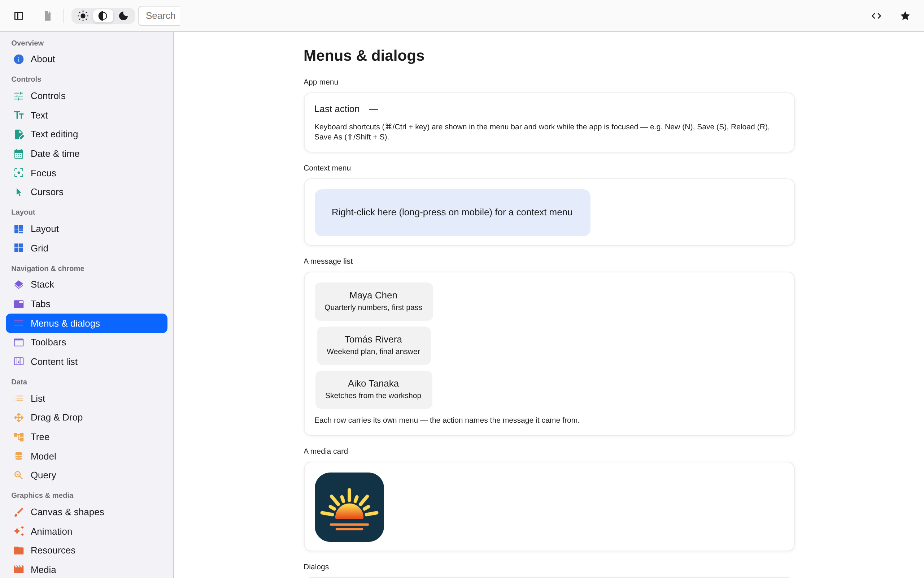Click the 'App menu' section label

tap(321, 82)
